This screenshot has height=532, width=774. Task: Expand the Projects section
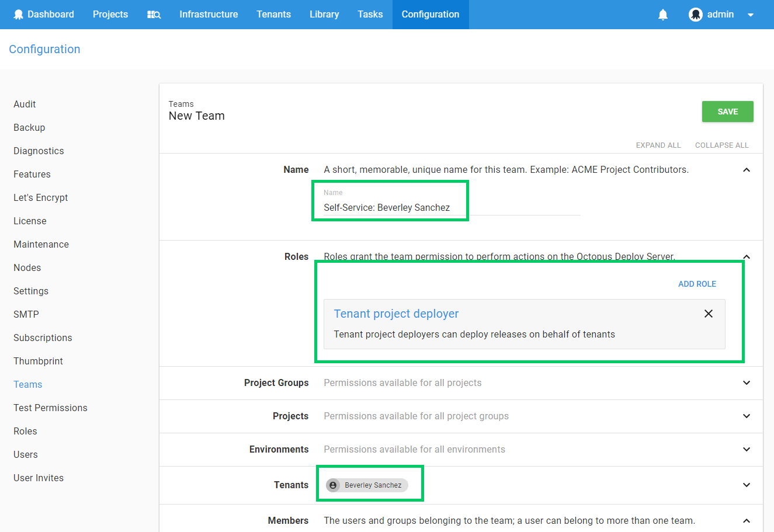746,416
